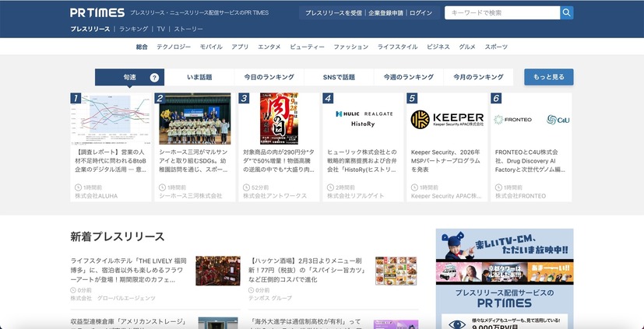Open the HULIC REALGATE HistoRy thumbnail
The width and height of the screenshot is (644, 329).
pos(362,119)
